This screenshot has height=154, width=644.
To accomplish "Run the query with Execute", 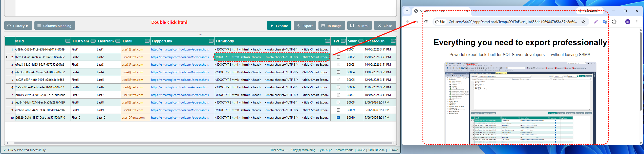I will [x=279, y=25].
